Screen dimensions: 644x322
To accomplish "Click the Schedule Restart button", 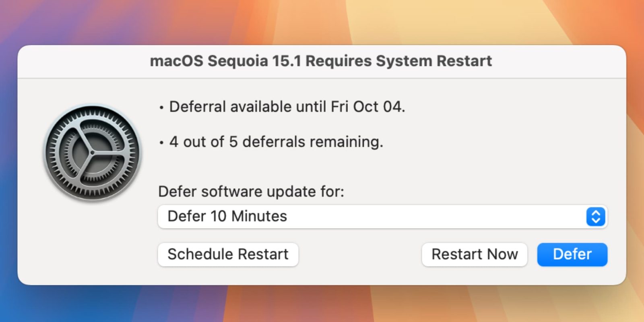I will point(228,254).
